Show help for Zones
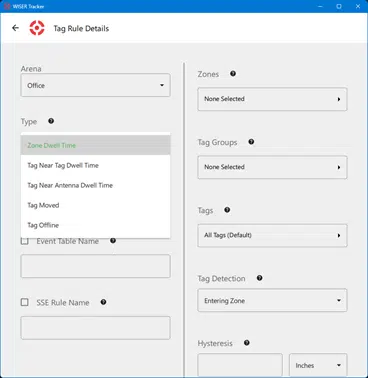The width and height of the screenshot is (368, 378). [233, 74]
